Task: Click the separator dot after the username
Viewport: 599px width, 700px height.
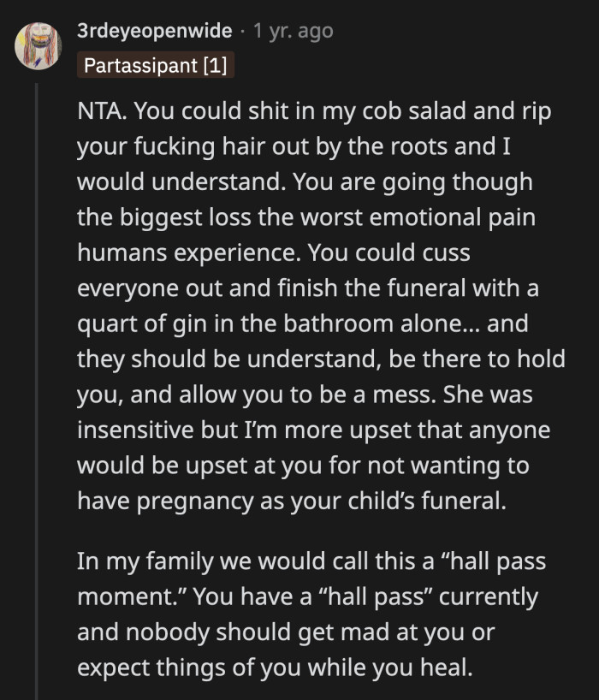Action: tap(244, 33)
